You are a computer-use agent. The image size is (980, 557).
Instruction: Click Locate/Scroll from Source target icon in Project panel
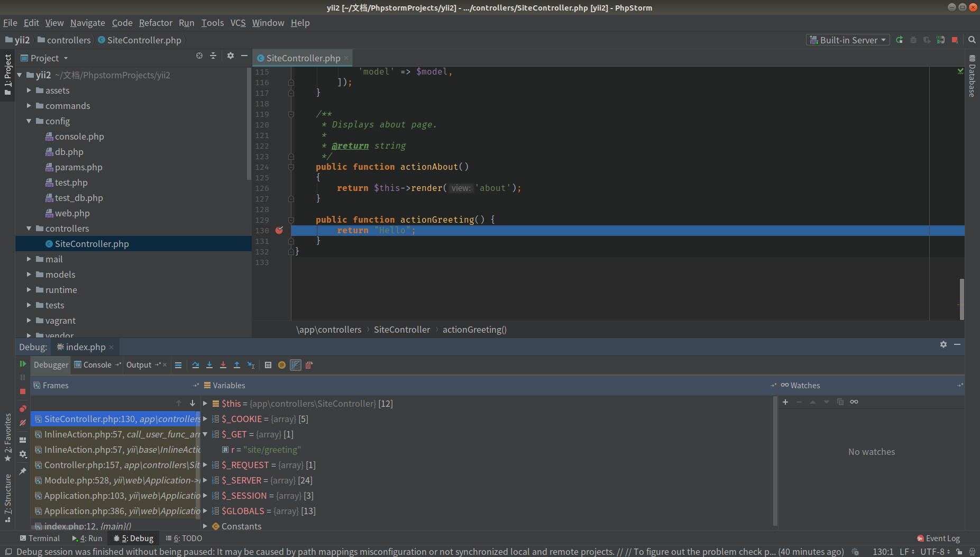199,56
